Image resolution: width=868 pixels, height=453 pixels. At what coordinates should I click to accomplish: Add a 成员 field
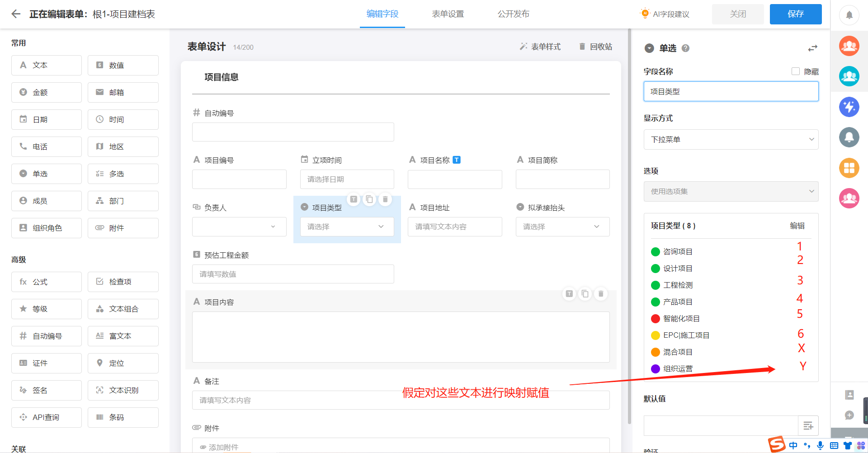46,201
